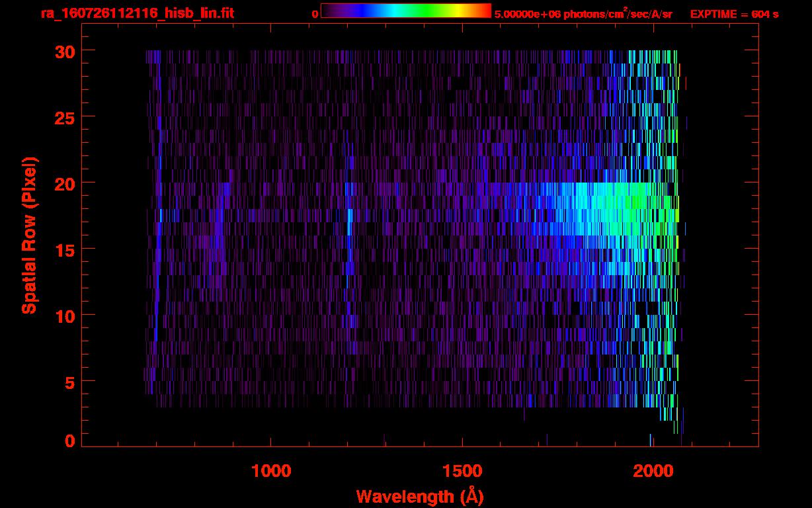This screenshot has height=508, width=812.
Task: Click the EXPTIME = 604 s label
Action: click(734, 14)
